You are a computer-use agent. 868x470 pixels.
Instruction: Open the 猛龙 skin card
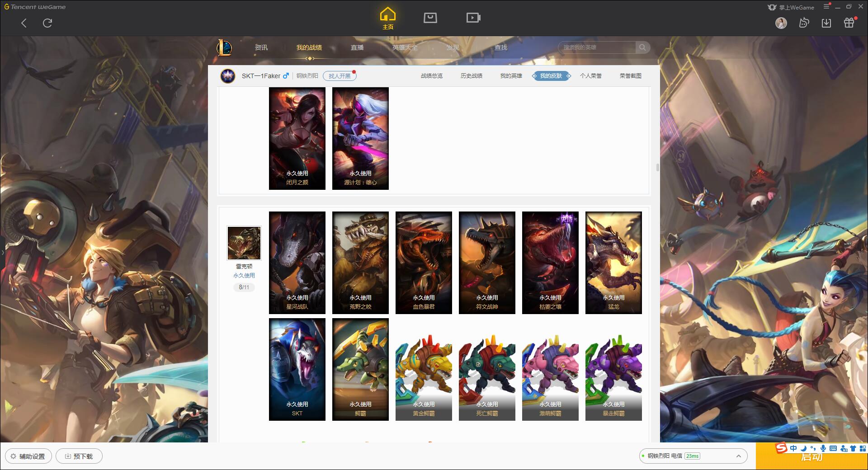[x=613, y=263]
